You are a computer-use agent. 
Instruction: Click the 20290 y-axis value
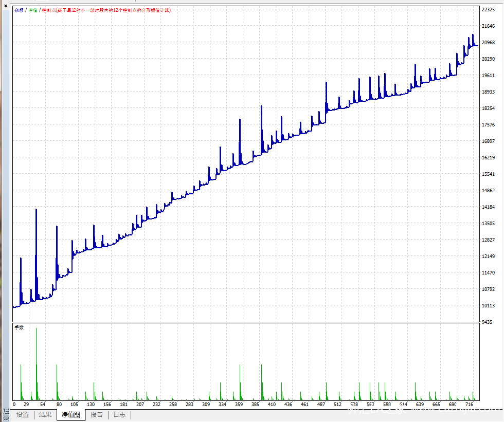[x=488, y=59]
